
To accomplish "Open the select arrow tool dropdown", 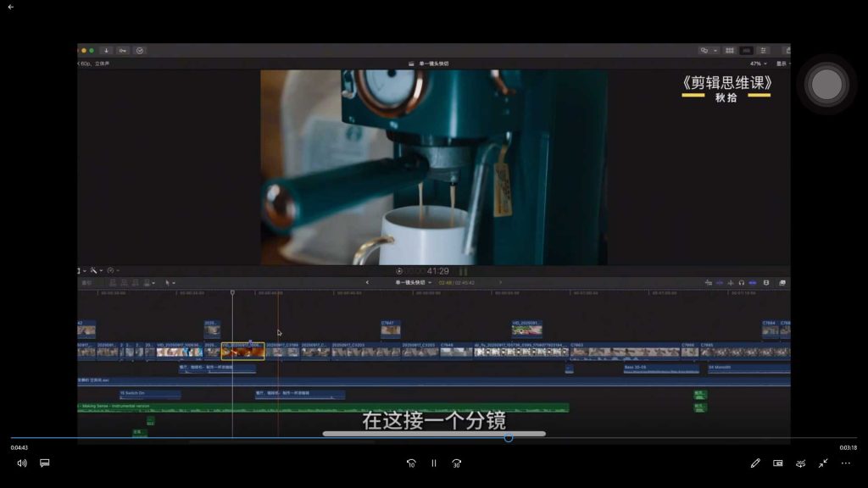I will 170,283.
